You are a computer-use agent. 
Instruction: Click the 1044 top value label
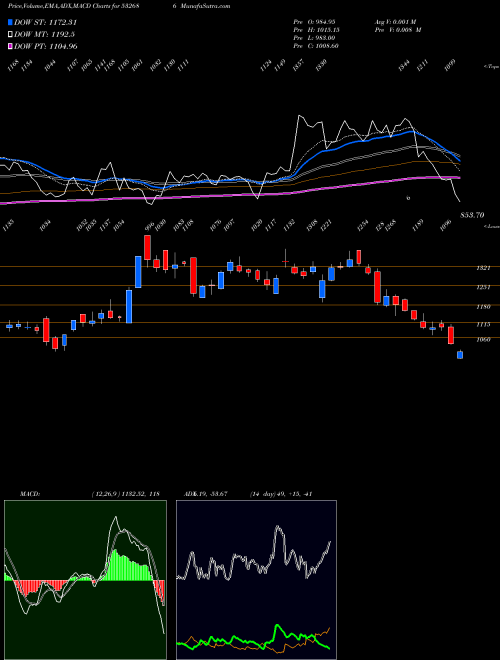click(x=50, y=65)
